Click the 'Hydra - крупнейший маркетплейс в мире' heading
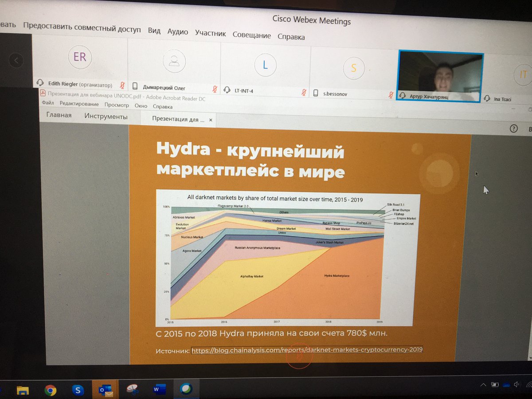 tap(250, 160)
